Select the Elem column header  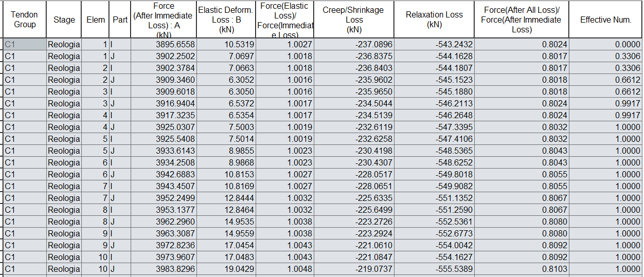coord(96,20)
